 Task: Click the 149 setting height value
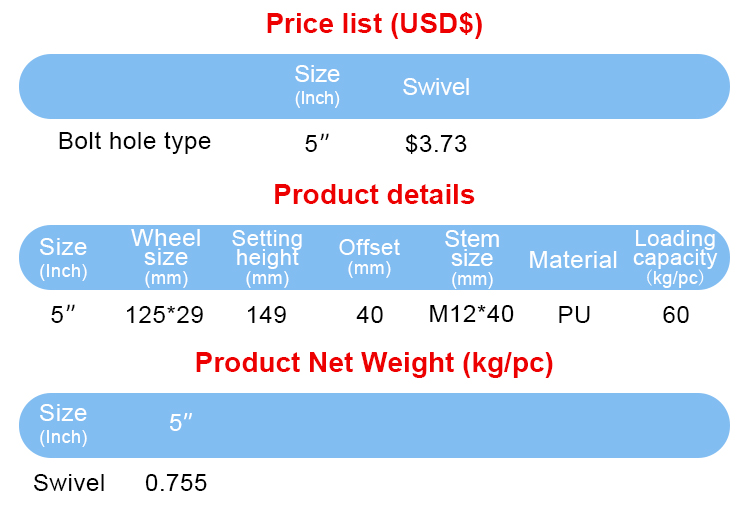click(266, 315)
